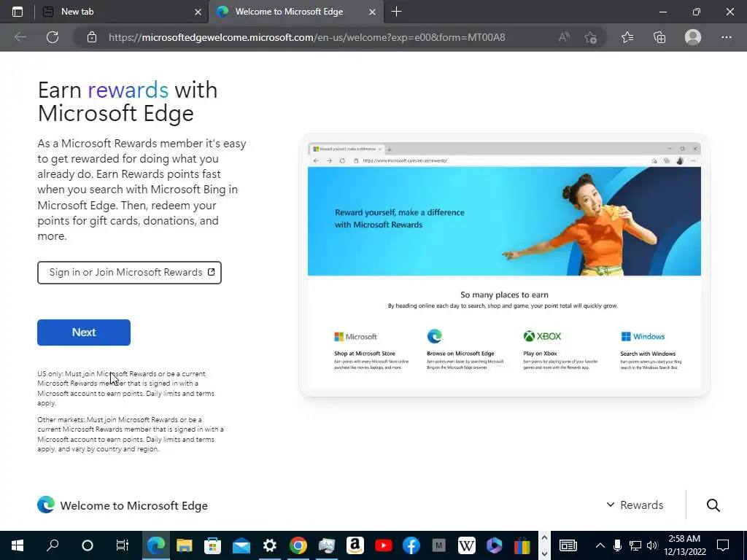Select the Welcome to Microsoft Edge tab
Image resolution: width=747 pixels, height=560 pixels.
point(295,12)
